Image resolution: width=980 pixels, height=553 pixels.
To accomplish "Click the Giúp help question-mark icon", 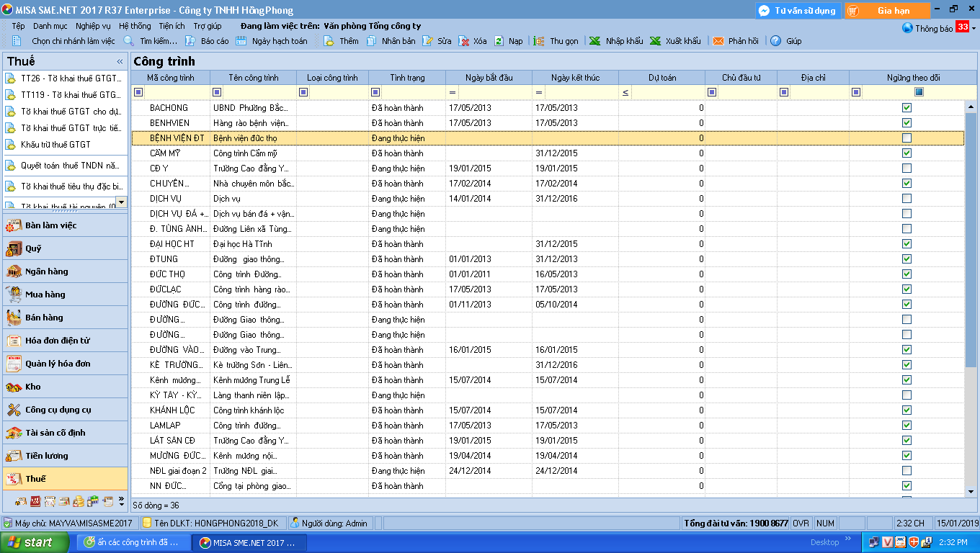I will (776, 41).
